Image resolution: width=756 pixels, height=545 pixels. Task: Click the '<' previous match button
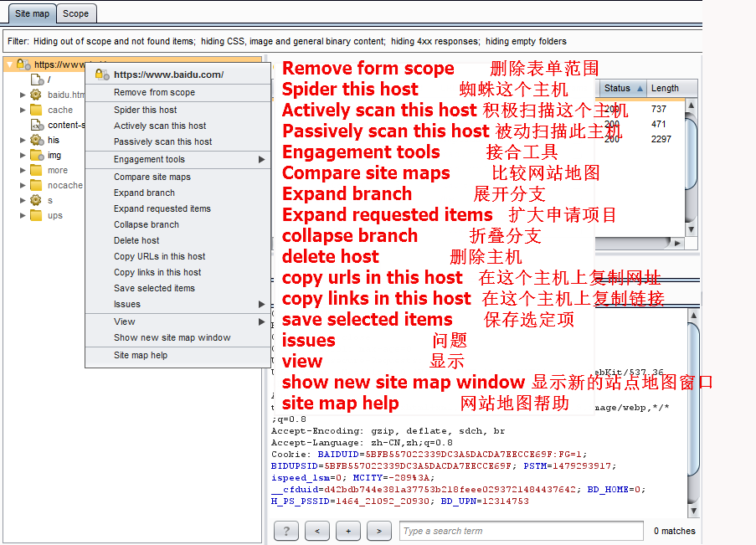[317, 531]
